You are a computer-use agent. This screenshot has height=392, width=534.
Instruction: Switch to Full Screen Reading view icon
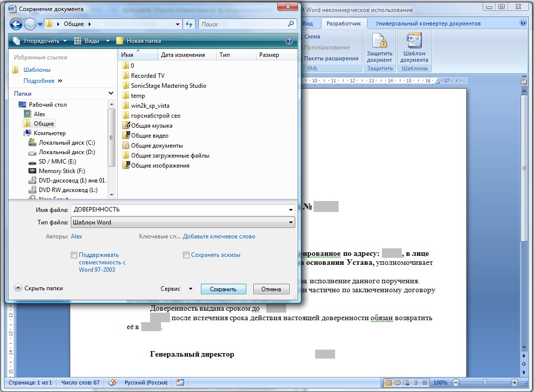(x=397, y=383)
